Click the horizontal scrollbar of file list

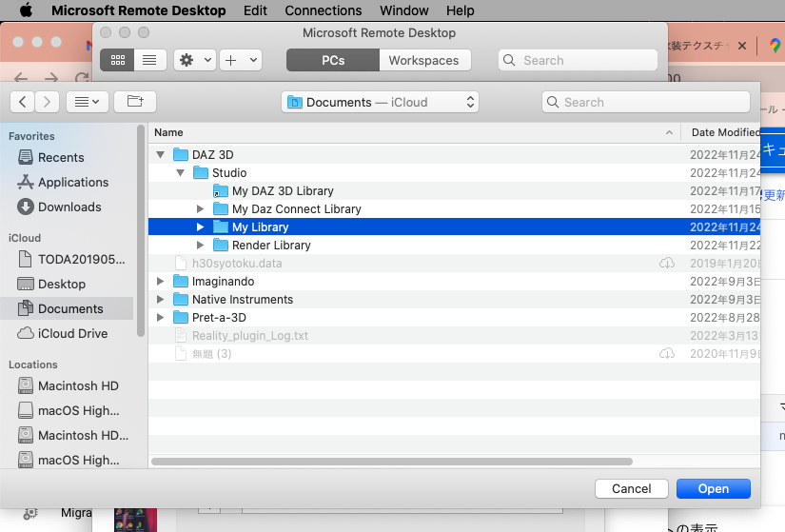(391, 462)
